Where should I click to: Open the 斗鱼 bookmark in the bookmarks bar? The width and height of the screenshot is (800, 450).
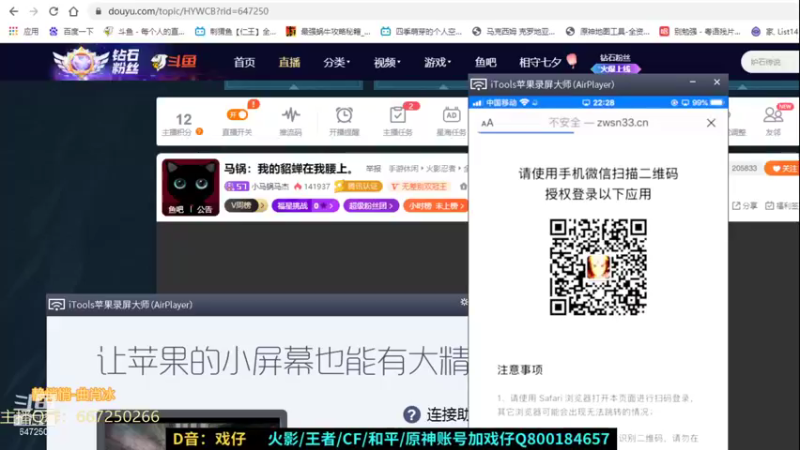tap(144, 32)
